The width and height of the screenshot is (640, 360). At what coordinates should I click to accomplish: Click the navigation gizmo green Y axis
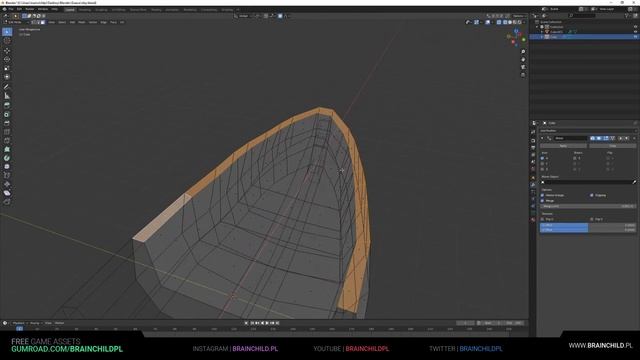point(524,40)
